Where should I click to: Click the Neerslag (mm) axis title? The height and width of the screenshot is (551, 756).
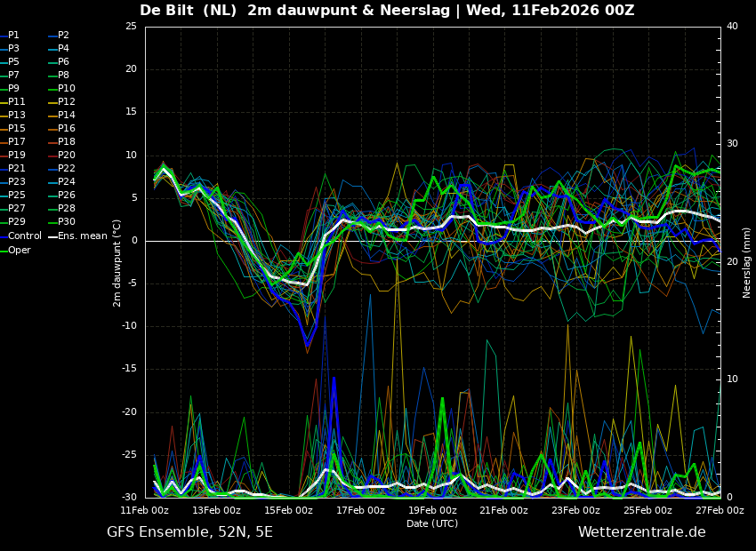click(747, 262)
